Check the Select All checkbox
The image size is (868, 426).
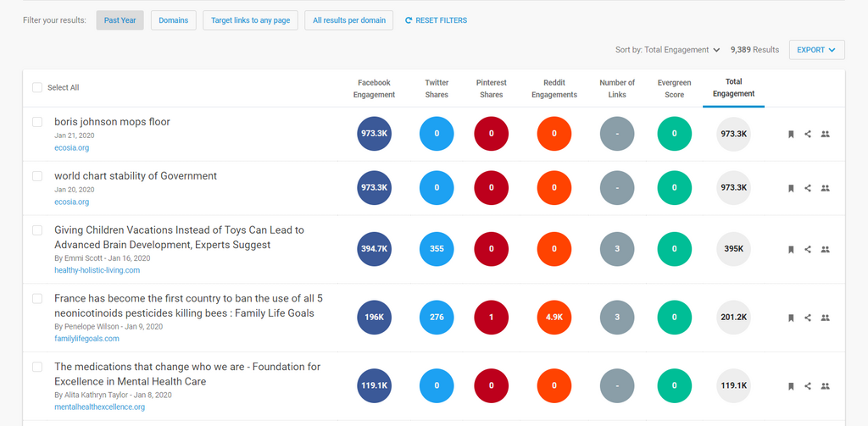tap(37, 88)
